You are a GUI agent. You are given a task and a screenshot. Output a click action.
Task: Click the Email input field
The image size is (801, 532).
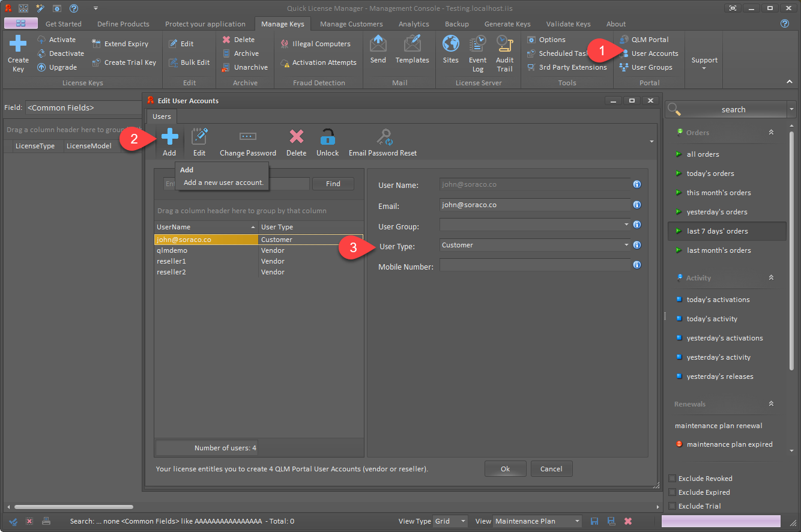[x=534, y=205]
